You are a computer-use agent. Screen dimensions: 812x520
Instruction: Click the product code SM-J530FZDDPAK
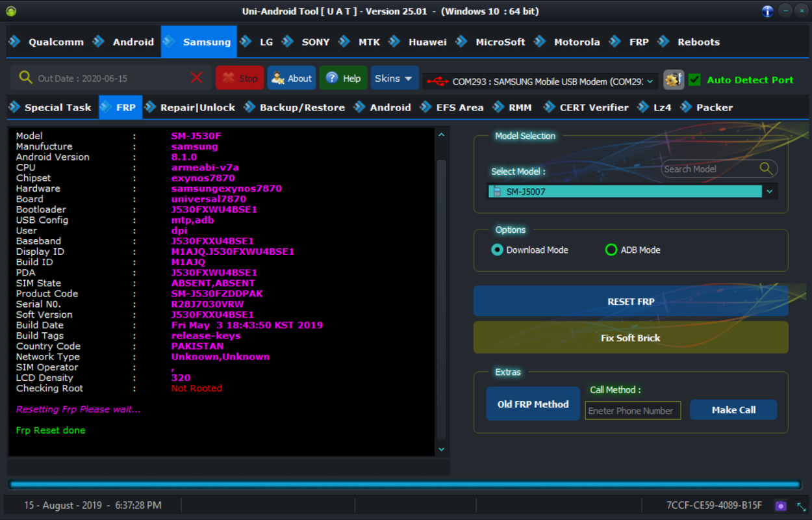pyautogui.click(x=217, y=294)
